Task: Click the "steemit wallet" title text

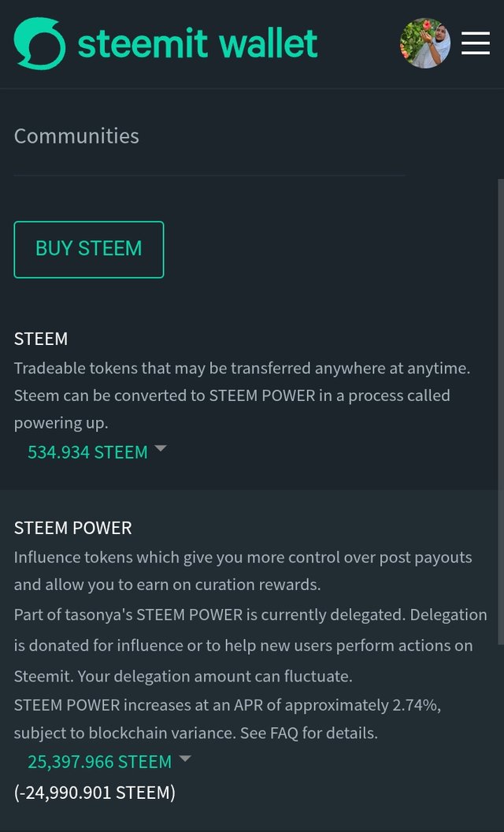Action: (198, 43)
